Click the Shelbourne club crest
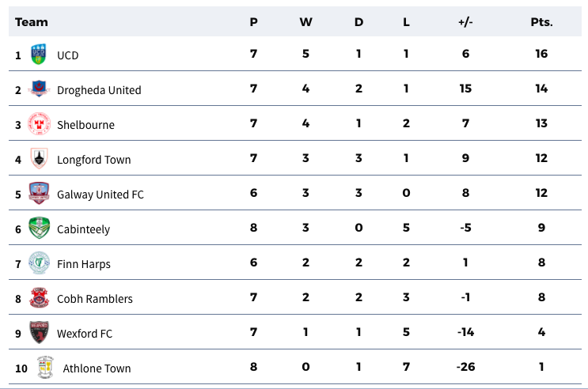This screenshot has width=588, height=389. pyautogui.click(x=39, y=123)
